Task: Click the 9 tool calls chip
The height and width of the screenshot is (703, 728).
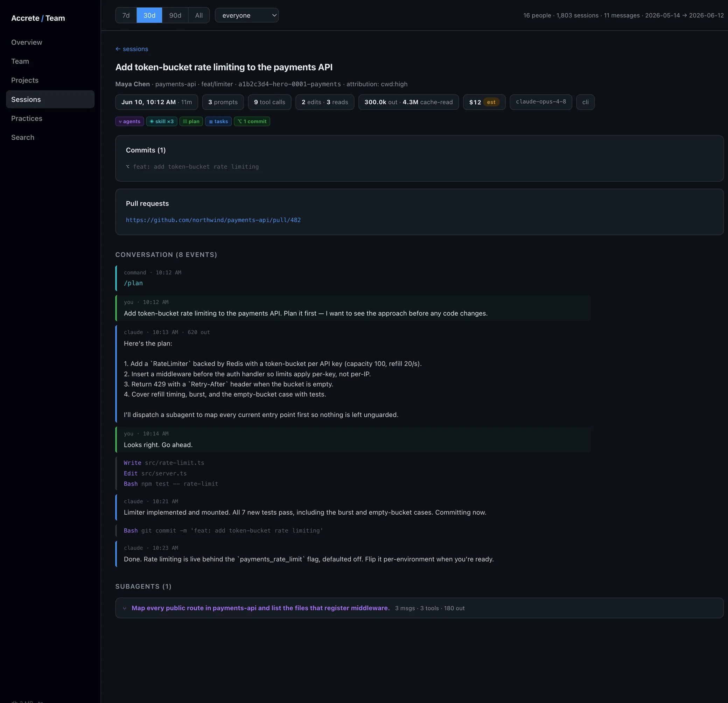Action: click(269, 102)
